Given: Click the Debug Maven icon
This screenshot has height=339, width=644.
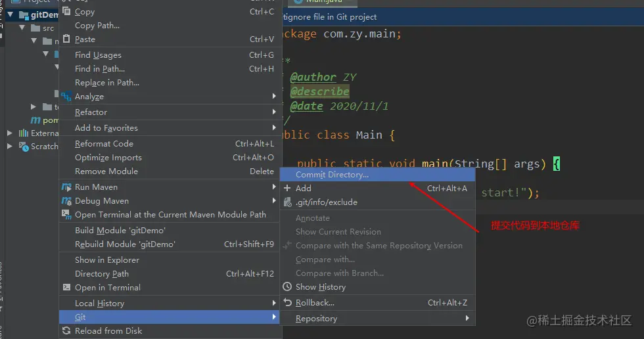Looking at the screenshot, I should (66, 200).
